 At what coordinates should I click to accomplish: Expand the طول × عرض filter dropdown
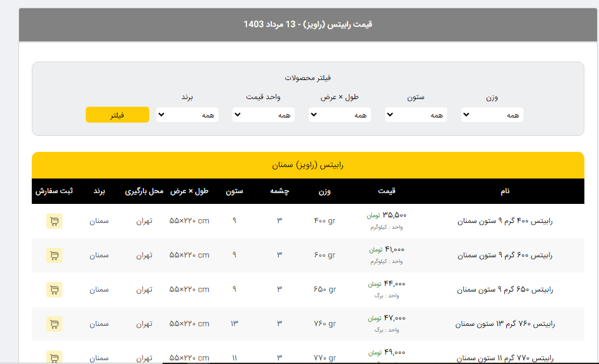340,115
